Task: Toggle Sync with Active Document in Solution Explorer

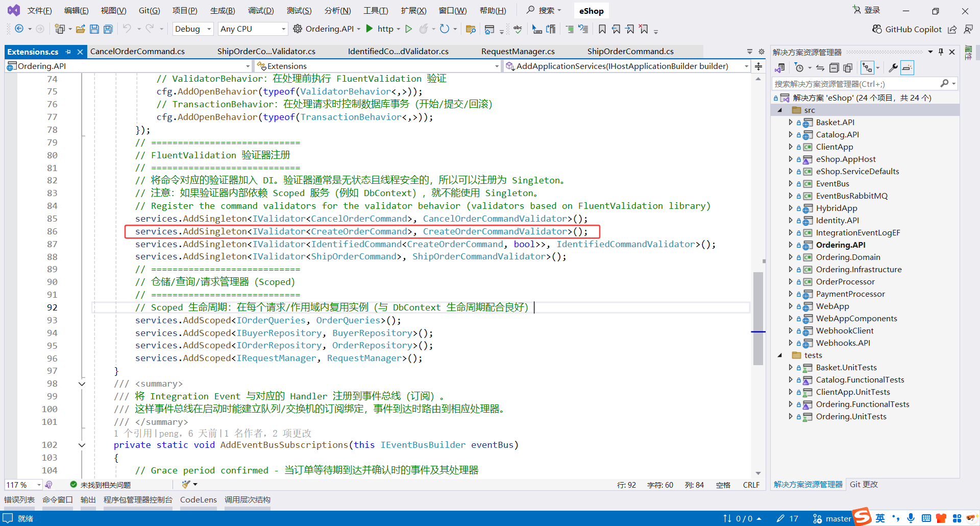Action: [819, 67]
